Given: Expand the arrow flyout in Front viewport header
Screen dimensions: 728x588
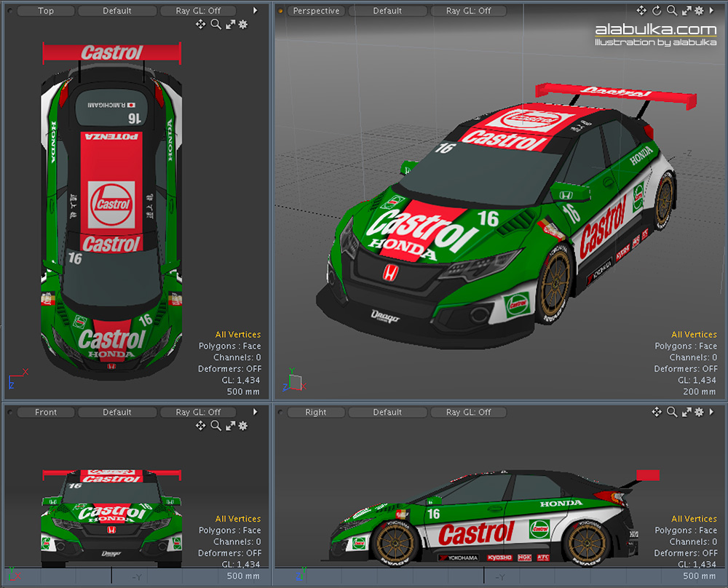Looking at the screenshot, I should tap(256, 412).
